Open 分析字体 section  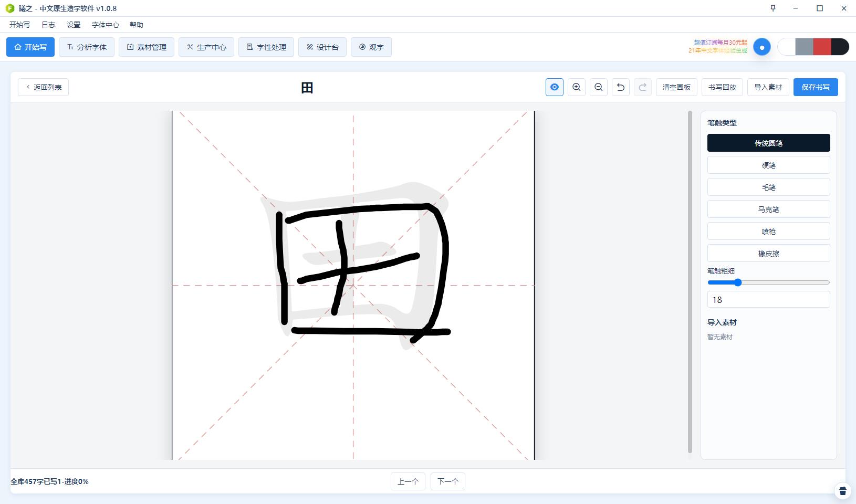tap(87, 47)
